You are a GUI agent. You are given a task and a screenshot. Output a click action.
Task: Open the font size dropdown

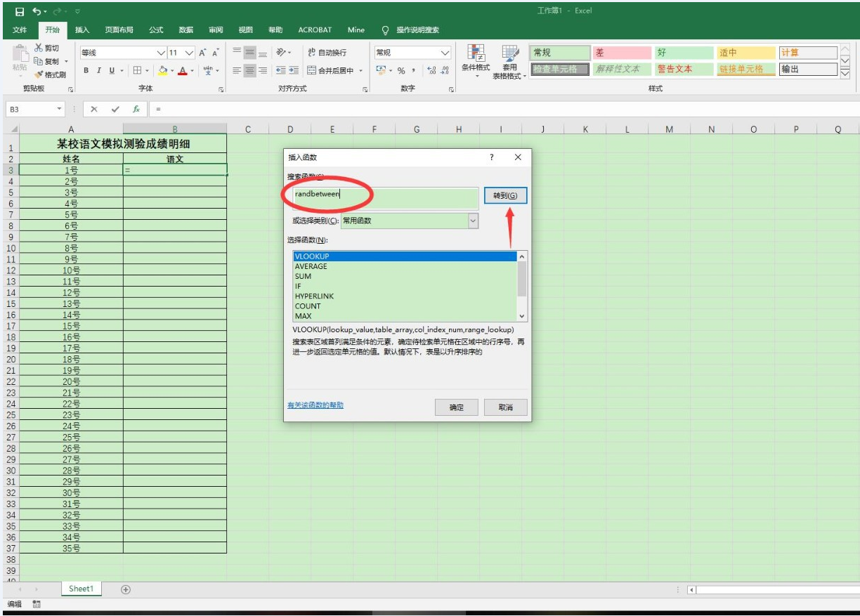(x=190, y=53)
